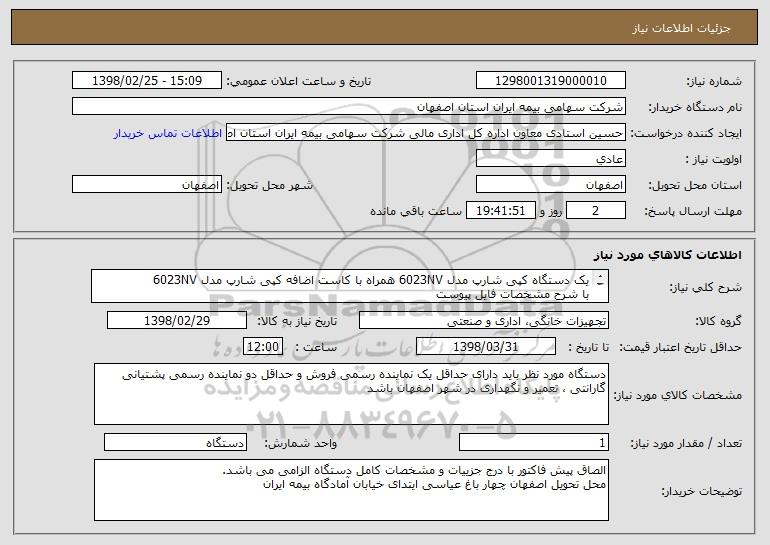The image size is (770, 545).
Task: Click the label ایجاد کننده درخواست
Action: coord(686,134)
